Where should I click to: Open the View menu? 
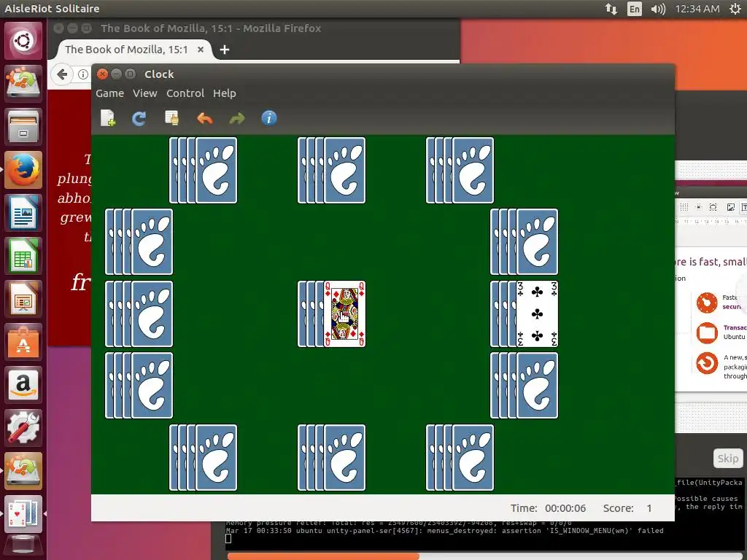145,93
